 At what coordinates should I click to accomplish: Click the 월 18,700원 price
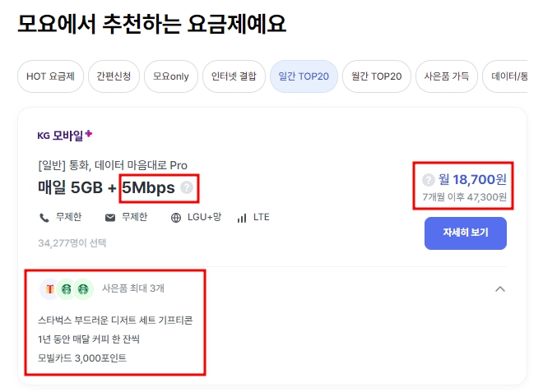pos(472,180)
